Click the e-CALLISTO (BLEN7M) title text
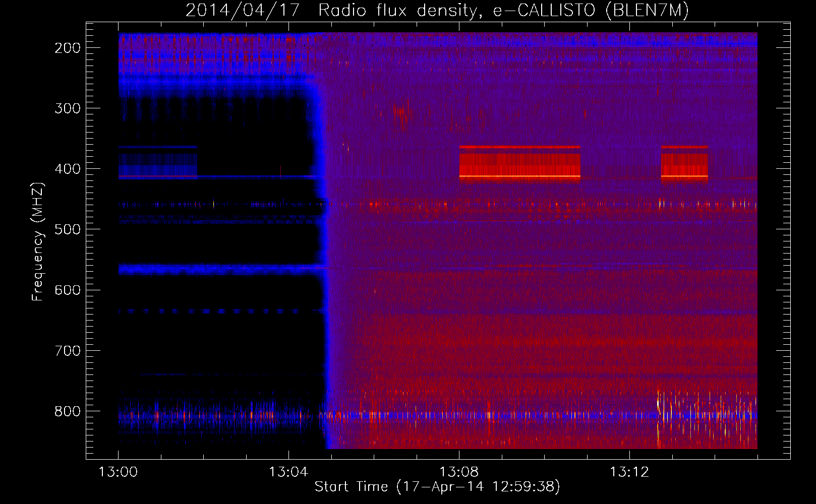Viewport: 816px width, 504px height. pyautogui.click(x=591, y=10)
